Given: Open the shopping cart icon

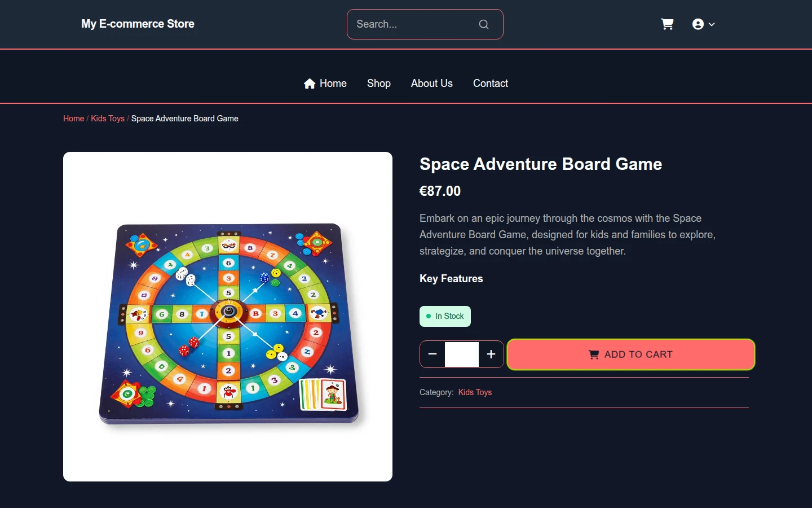Looking at the screenshot, I should click(667, 24).
